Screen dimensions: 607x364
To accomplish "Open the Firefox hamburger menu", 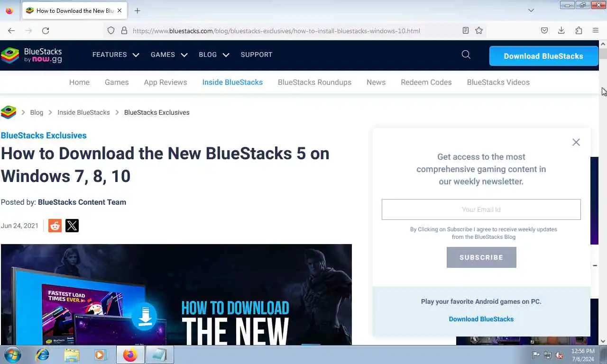I will [x=596, y=30].
